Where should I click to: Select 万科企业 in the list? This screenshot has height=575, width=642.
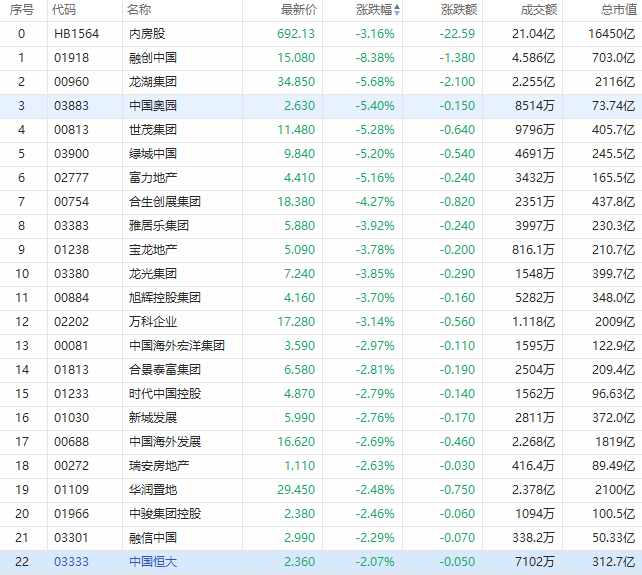tap(153, 321)
